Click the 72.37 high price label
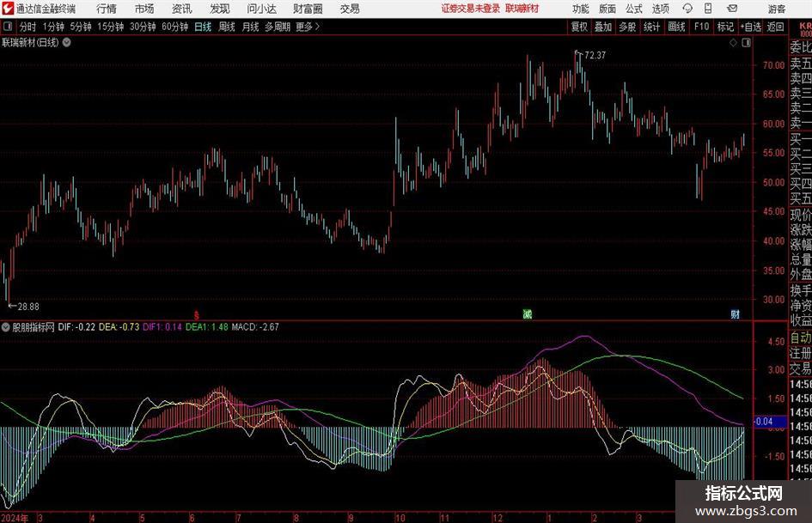Screen dimensions: 812x523 (595, 56)
